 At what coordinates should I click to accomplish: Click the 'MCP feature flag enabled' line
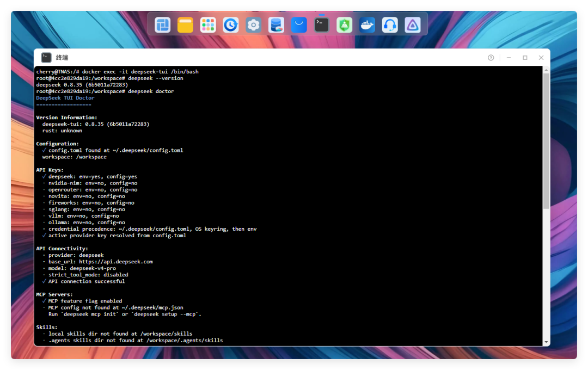[x=82, y=301]
